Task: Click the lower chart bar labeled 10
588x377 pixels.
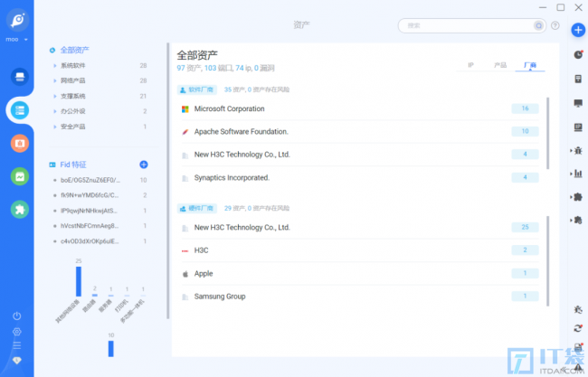Action: (111, 348)
